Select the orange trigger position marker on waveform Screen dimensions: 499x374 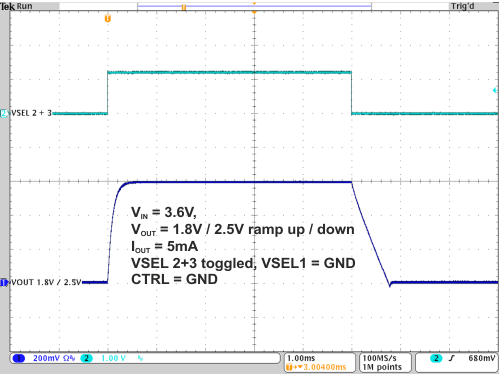point(108,18)
